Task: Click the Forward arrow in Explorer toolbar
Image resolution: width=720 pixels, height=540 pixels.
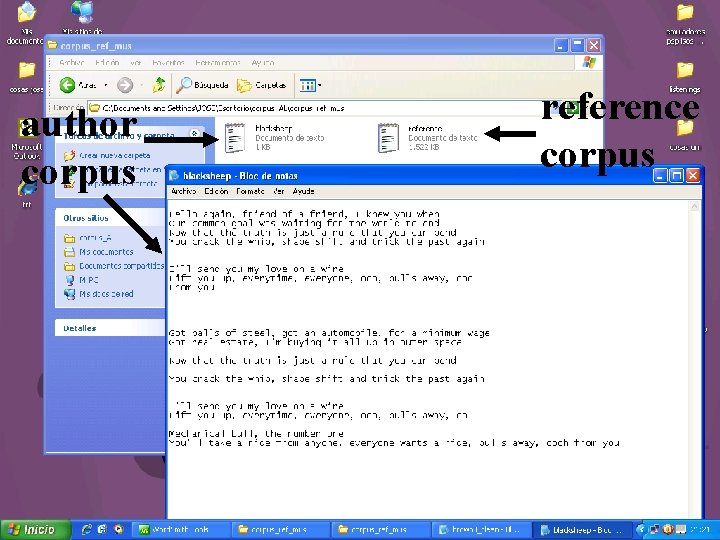Action: coord(125,85)
